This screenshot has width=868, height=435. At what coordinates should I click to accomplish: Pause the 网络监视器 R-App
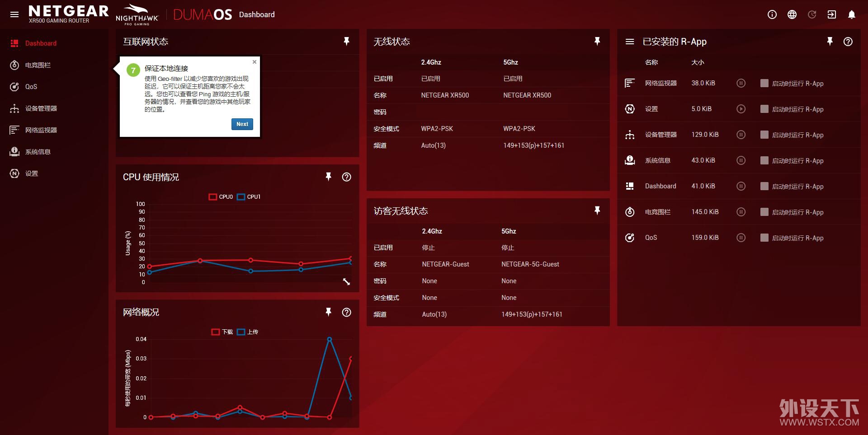(x=741, y=83)
